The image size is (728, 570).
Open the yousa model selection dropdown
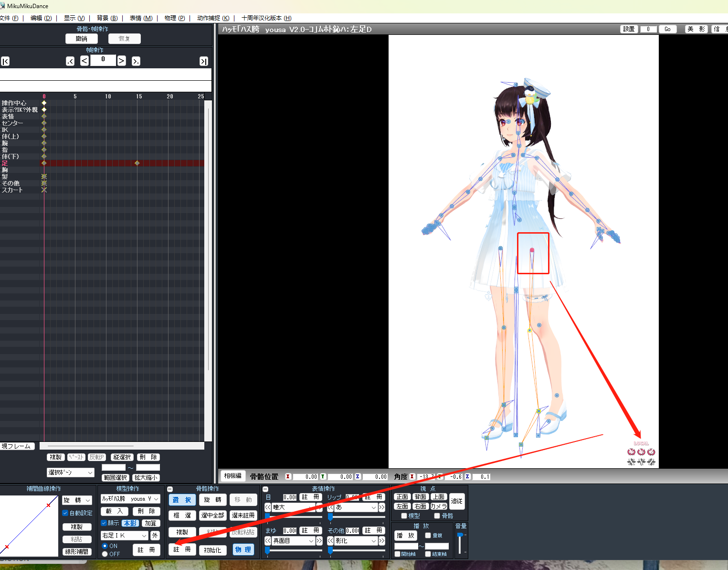click(130, 498)
